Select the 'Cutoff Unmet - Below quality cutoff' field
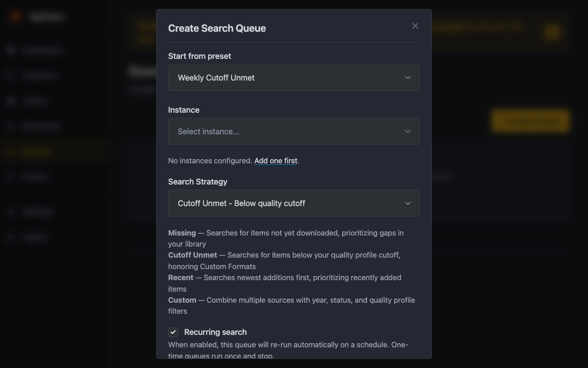Screen dimensions: 588x368 241,203
